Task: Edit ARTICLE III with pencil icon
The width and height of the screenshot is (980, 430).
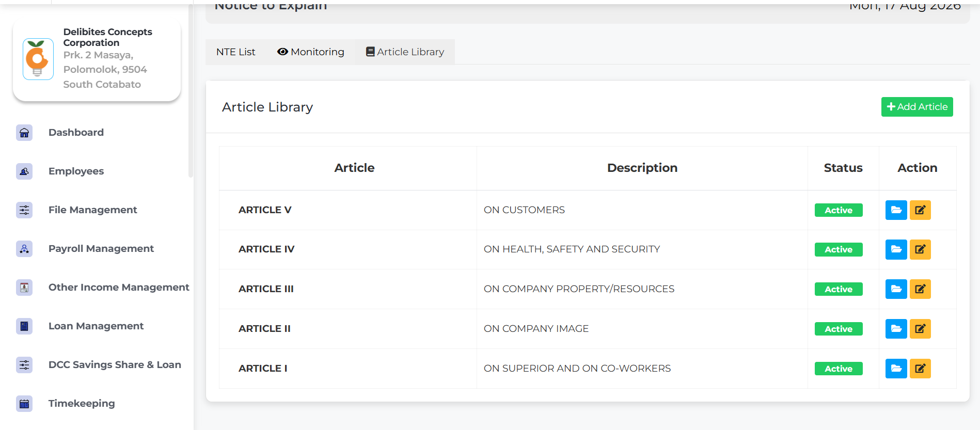Action: (x=920, y=289)
